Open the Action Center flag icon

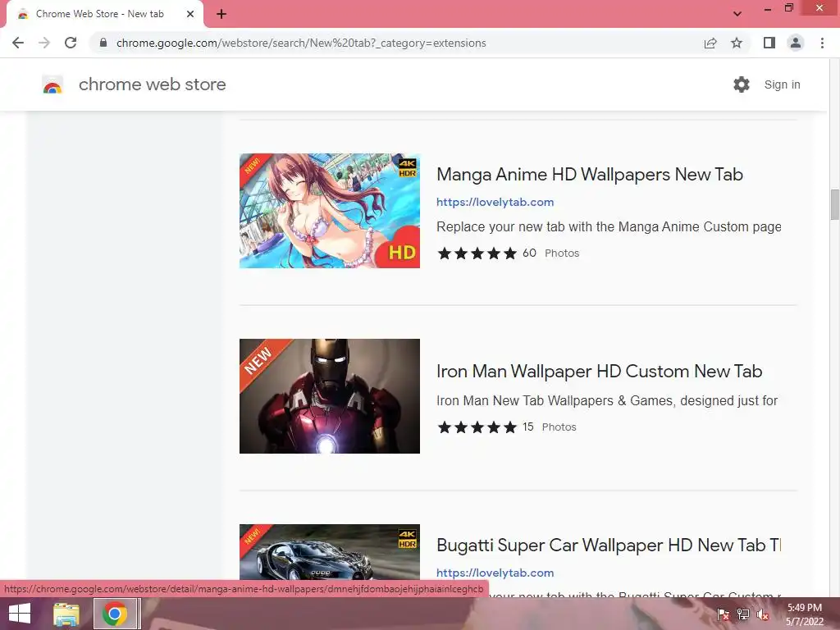(723, 614)
